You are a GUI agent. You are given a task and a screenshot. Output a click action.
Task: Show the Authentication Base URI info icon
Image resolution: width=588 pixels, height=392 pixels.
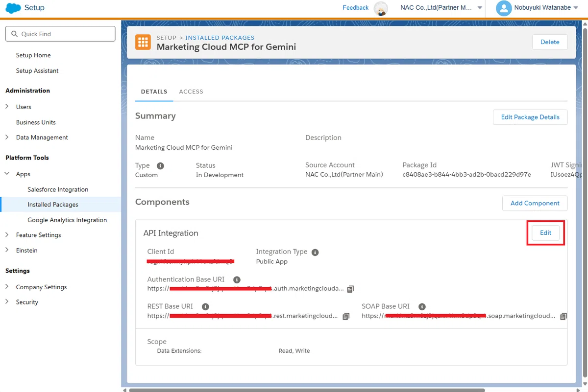pos(237,280)
